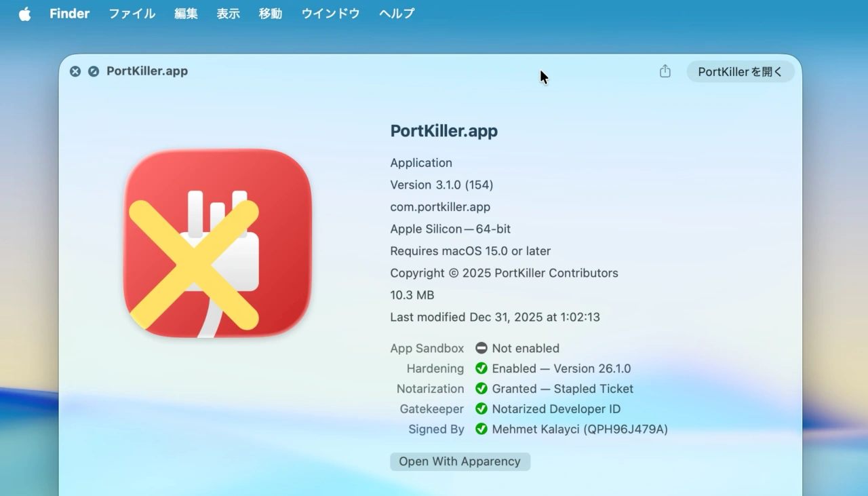Click the share icon in title bar
This screenshot has width=868, height=496.
tap(665, 71)
